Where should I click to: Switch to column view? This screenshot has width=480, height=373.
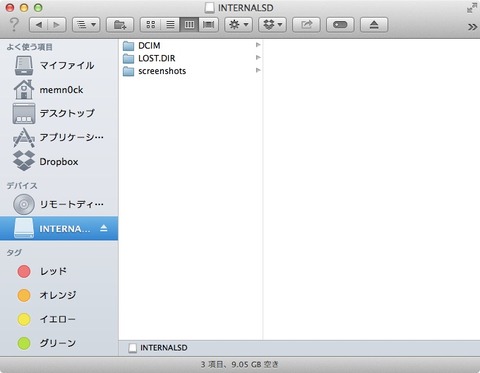click(x=189, y=25)
